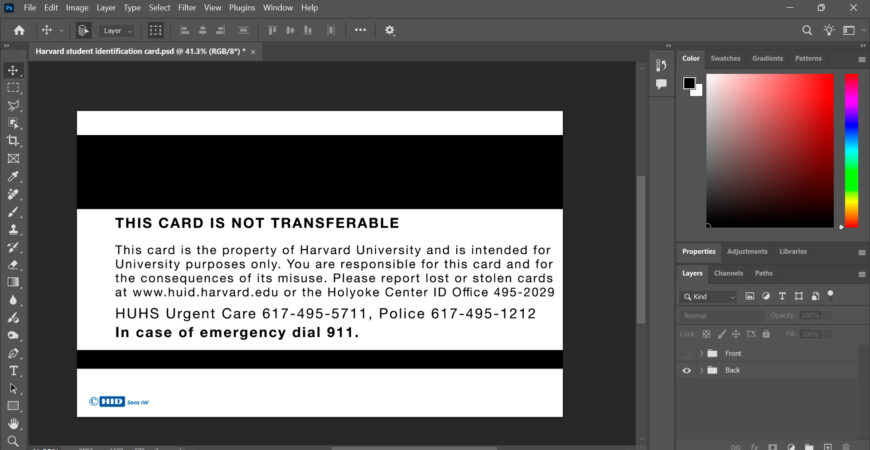Open the History panel icon
This screenshot has height=450, width=870.
pos(660,65)
